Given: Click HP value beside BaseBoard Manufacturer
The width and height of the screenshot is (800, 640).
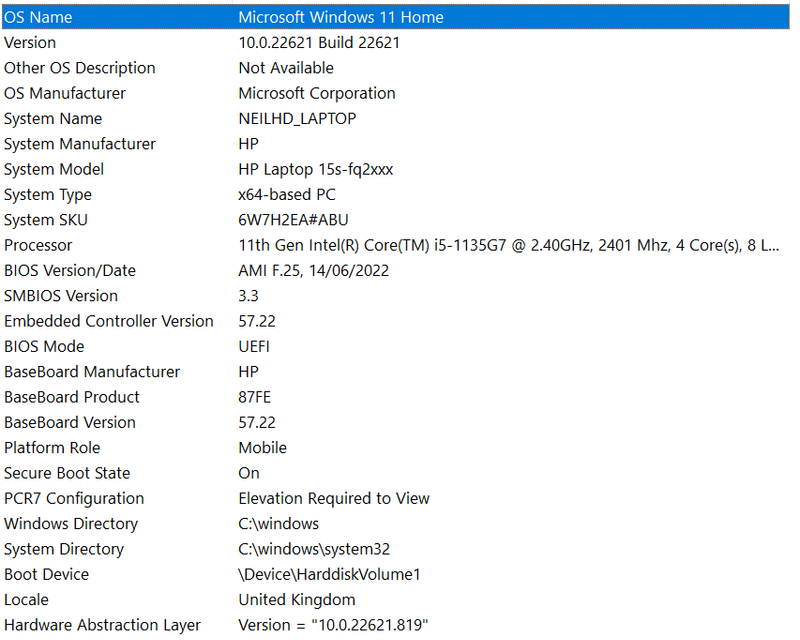Looking at the screenshot, I should [x=248, y=372].
